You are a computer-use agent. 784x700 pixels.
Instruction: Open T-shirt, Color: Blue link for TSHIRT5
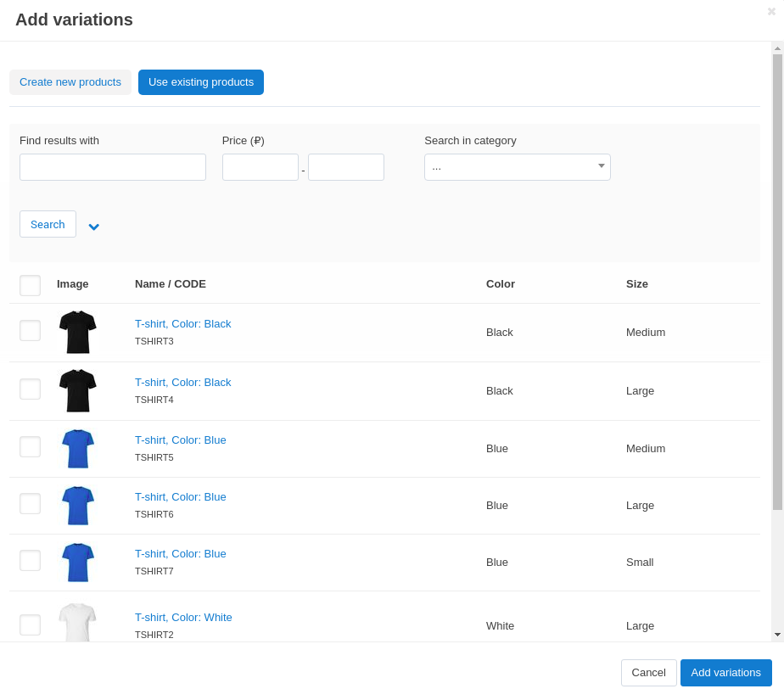[181, 440]
